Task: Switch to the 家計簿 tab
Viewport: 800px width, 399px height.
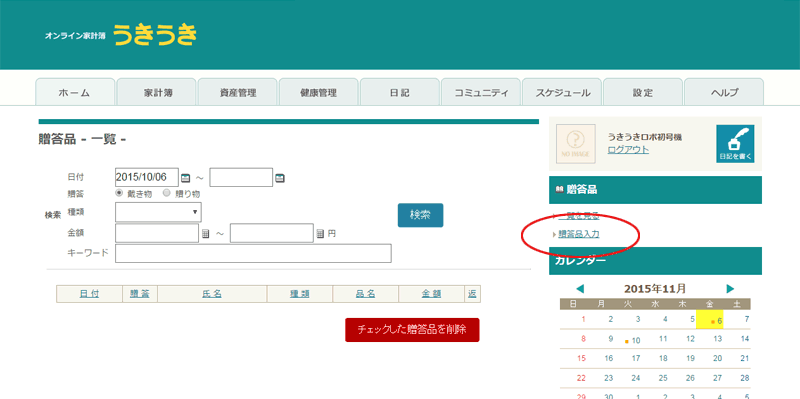Action: (157, 92)
